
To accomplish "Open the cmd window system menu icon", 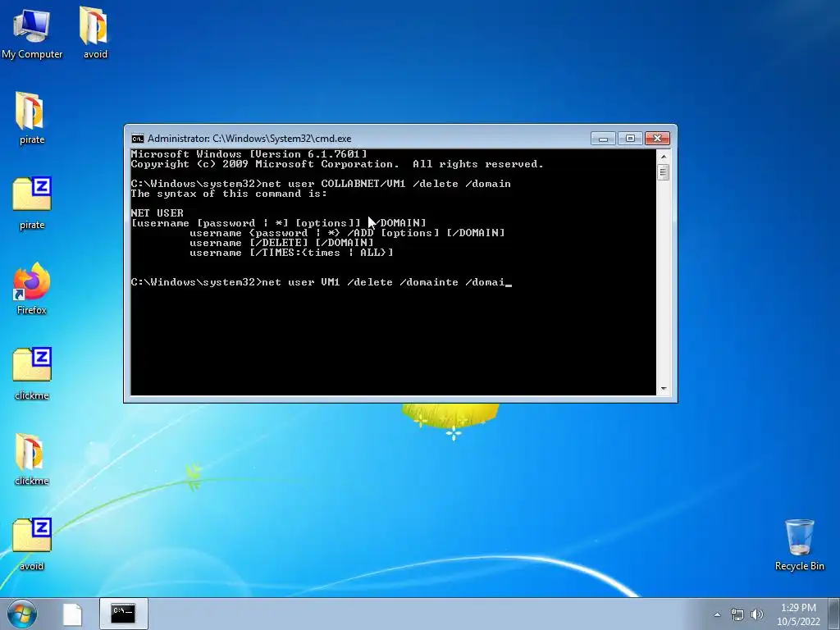I will [138, 139].
